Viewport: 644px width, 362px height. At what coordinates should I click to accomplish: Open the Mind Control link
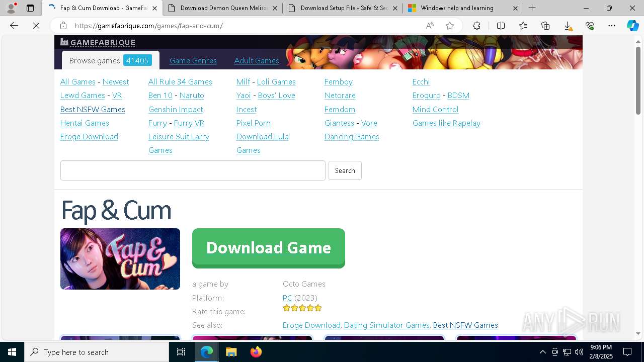[x=435, y=109]
